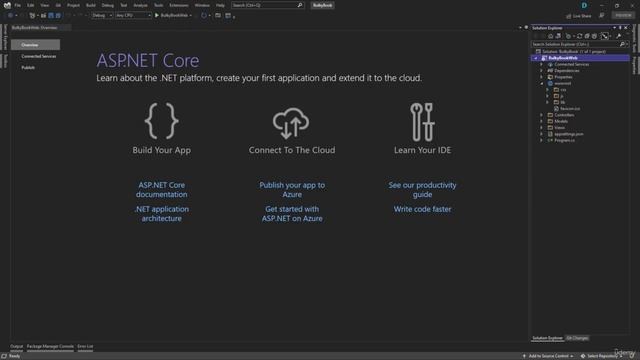Open the Build menu
Screen dimensions: 640x360
tap(91, 5)
